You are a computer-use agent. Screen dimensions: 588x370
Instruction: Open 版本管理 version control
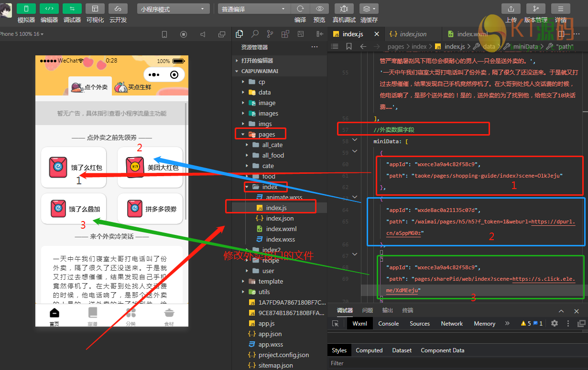535,9
